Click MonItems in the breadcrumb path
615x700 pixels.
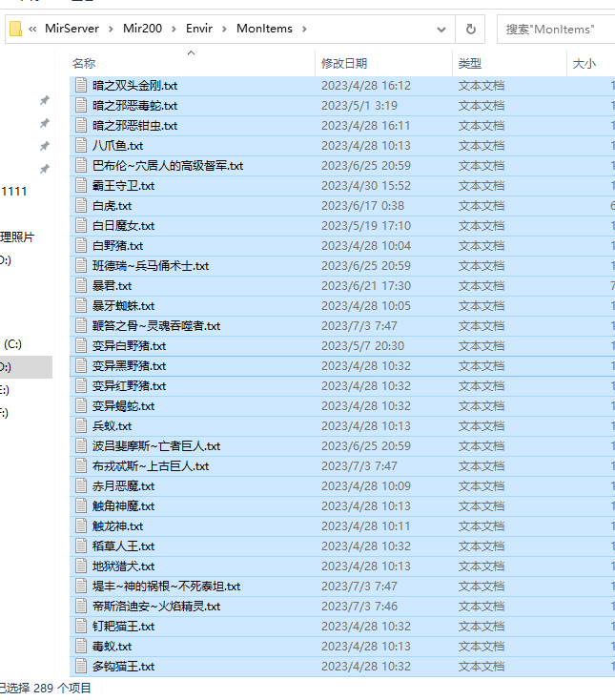(264, 29)
